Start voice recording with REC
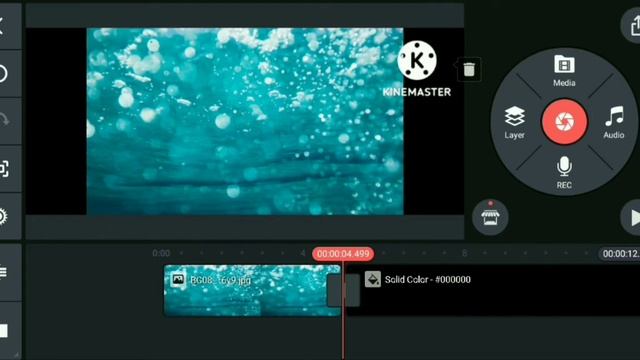This screenshot has width=640, height=360. 564,172
